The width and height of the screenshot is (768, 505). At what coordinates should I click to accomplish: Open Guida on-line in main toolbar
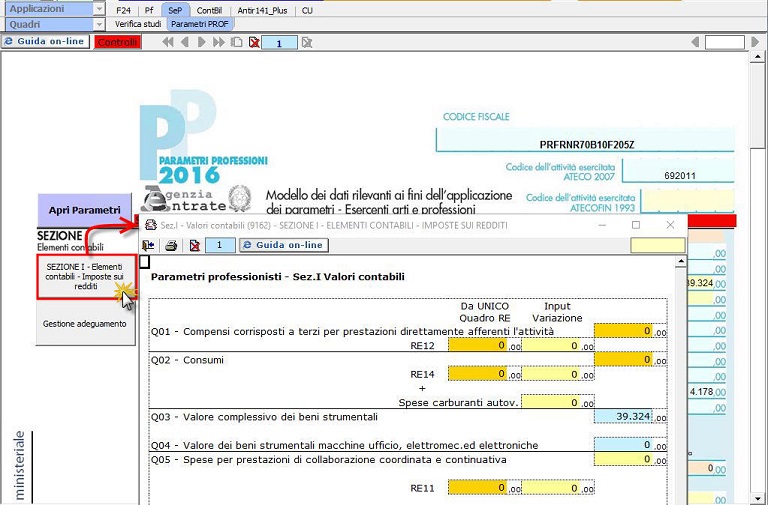[46, 42]
